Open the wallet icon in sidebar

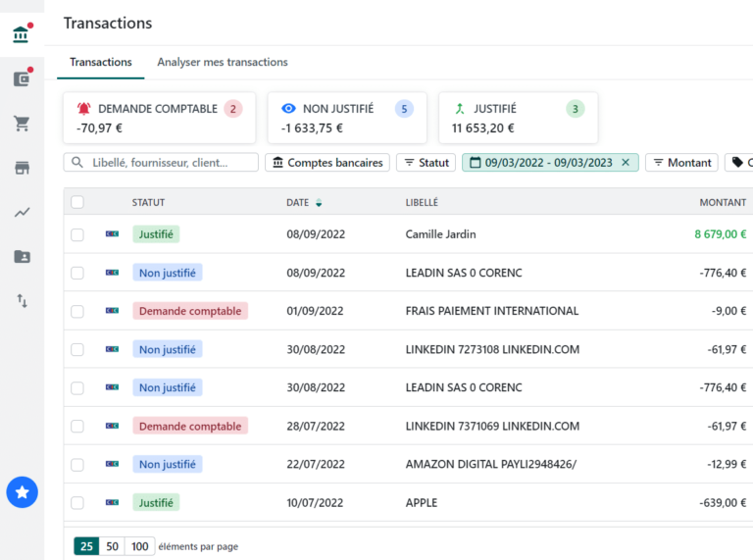21,79
